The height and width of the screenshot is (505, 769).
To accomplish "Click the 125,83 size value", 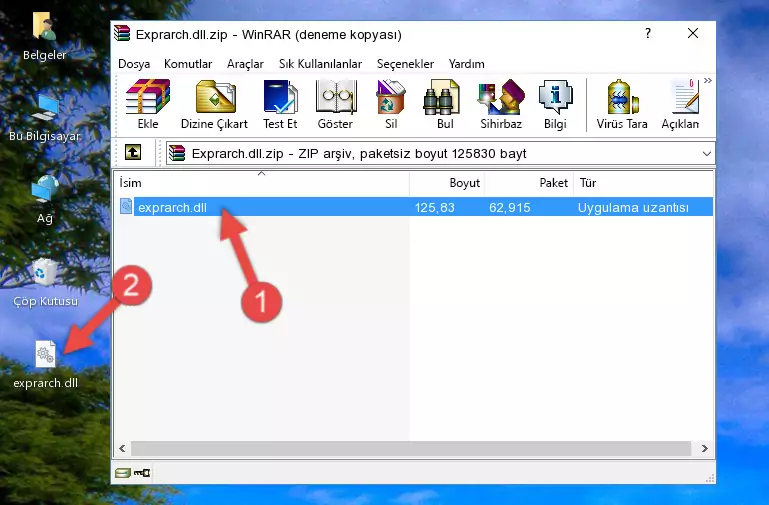I will click(x=435, y=207).
